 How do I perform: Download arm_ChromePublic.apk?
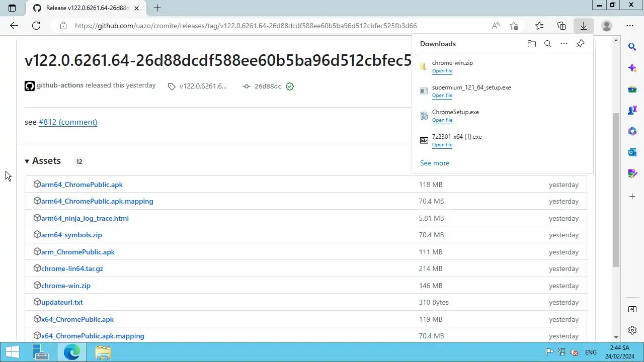(78, 252)
